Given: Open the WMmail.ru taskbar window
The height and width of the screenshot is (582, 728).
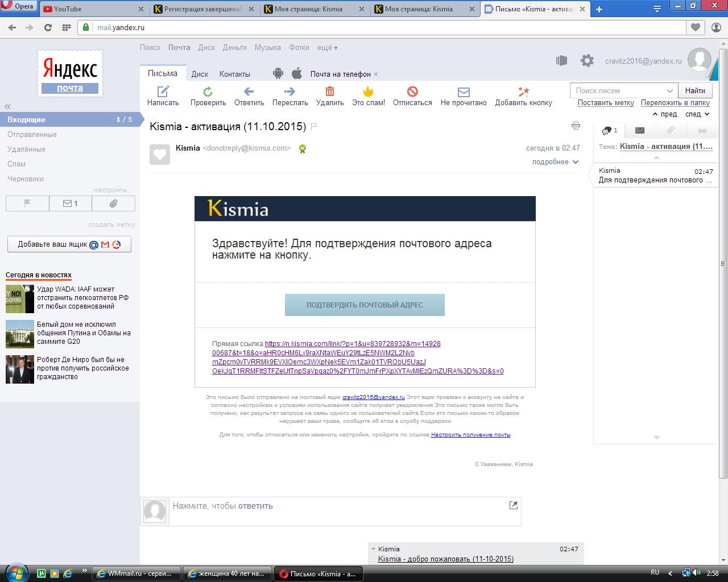Looking at the screenshot, I should click(136, 573).
